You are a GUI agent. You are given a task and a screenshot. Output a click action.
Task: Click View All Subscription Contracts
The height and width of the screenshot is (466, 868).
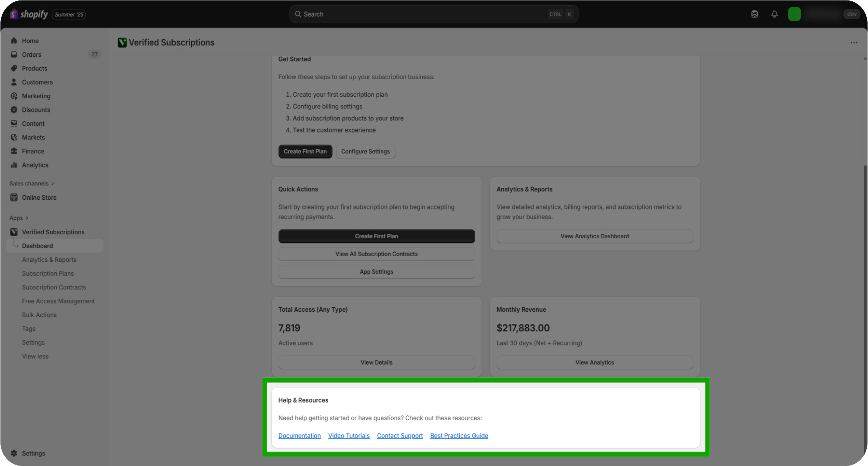(x=376, y=254)
